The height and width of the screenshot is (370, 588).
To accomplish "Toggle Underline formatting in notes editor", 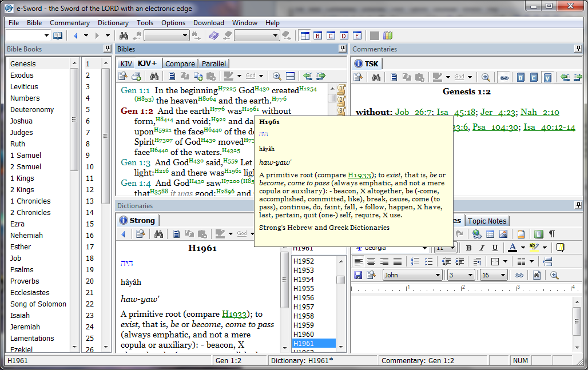I will coord(495,248).
